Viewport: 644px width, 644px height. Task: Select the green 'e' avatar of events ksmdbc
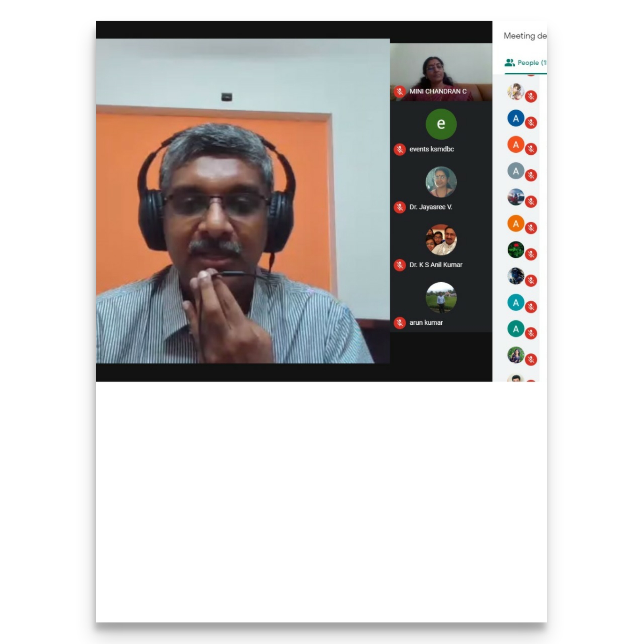coord(441,124)
